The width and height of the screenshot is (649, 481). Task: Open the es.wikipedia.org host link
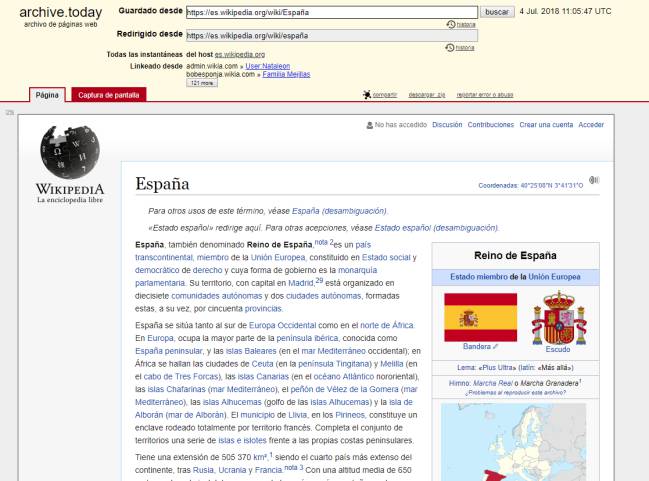coord(240,54)
